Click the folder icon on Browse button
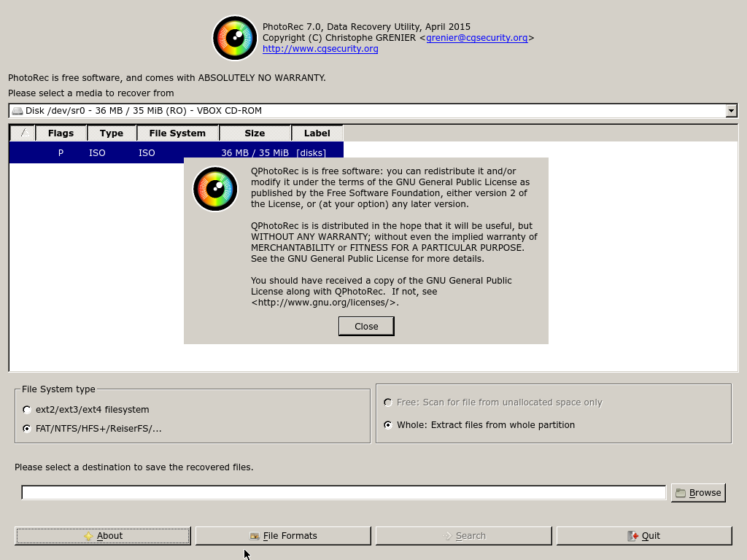The image size is (747, 560). click(x=681, y=493)
